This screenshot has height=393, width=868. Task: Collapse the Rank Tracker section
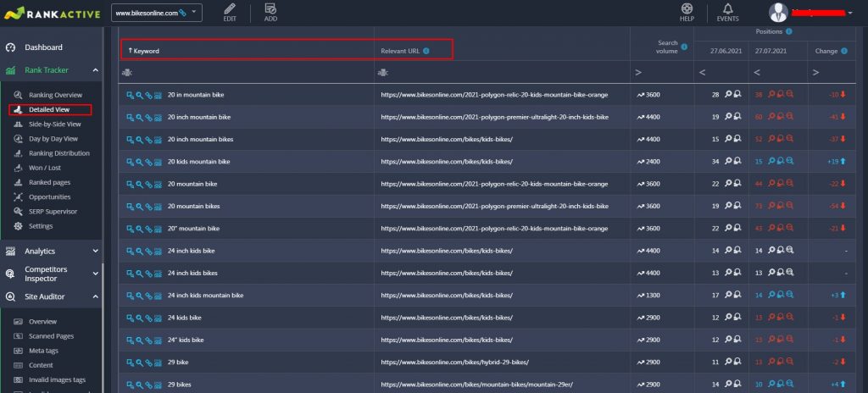(x=95, y=70)
